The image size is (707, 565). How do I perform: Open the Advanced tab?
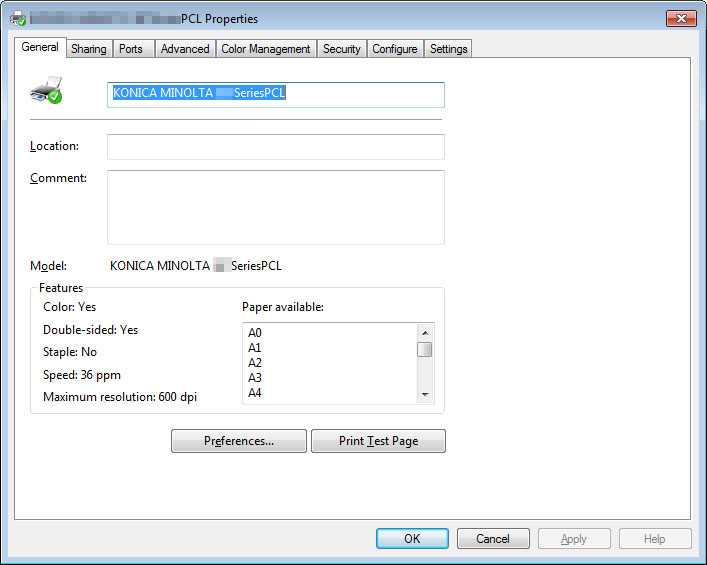click(x=185, y=49)
